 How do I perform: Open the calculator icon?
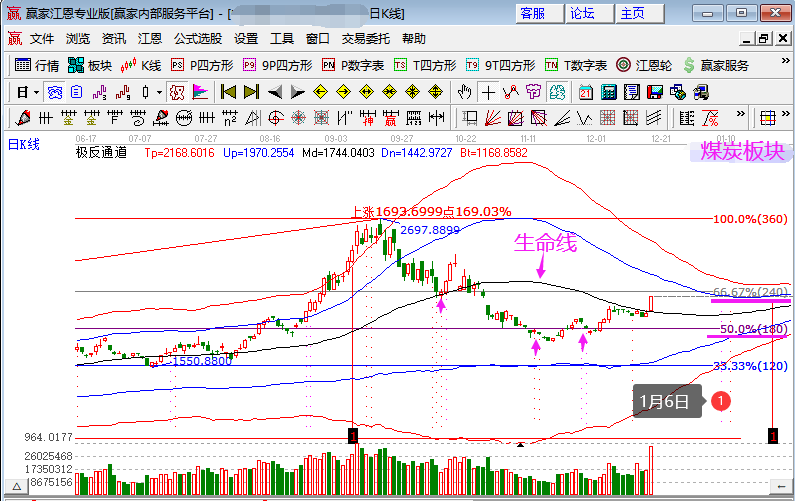point(608,92)
